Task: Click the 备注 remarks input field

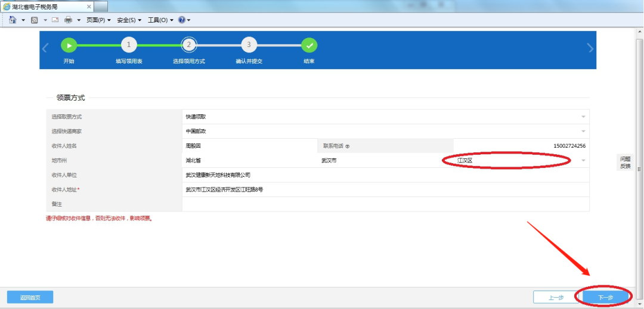Action: coord(385,204)
